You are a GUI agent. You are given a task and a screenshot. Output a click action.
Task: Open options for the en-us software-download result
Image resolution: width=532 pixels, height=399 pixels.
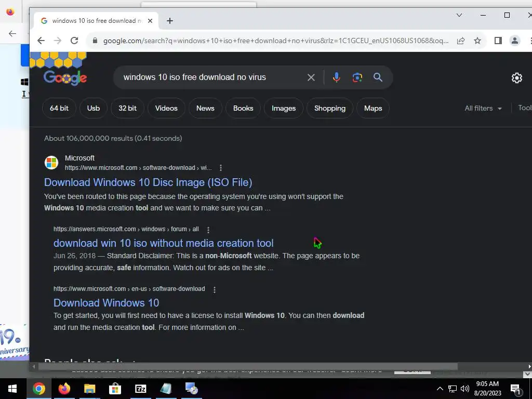point(215,289)
